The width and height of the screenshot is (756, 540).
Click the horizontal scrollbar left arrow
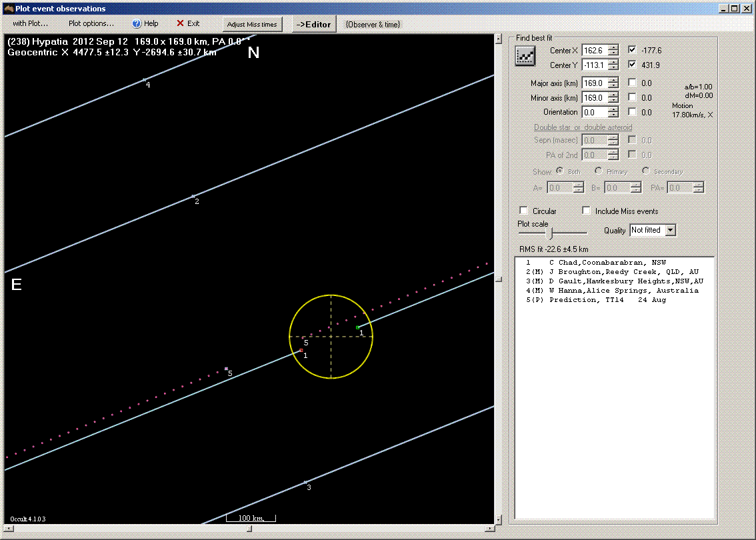(x=8, y=529)
